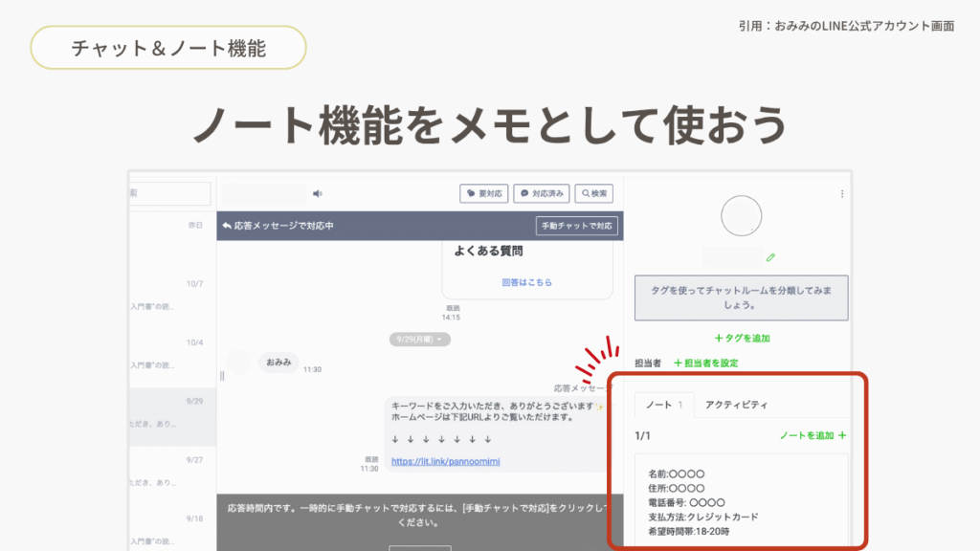
Task: Click タグを追加 to add a tag
Action: point(742,338)
